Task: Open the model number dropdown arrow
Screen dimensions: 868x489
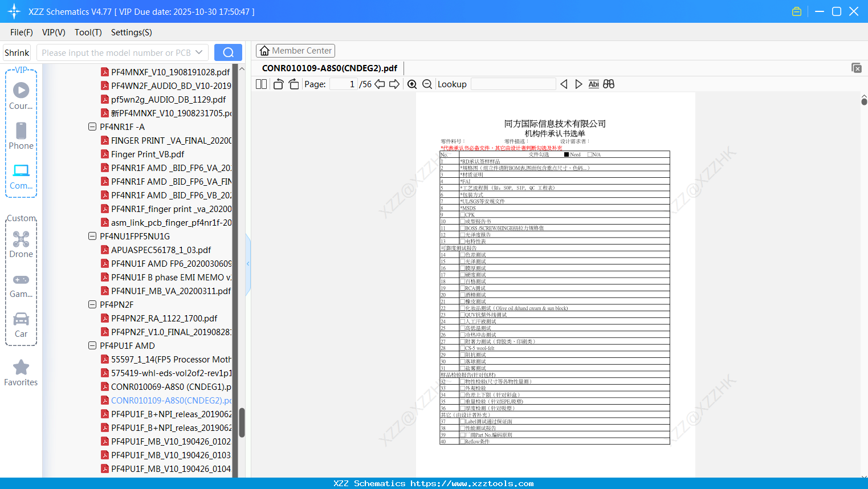Action: (x=199, y=52)
